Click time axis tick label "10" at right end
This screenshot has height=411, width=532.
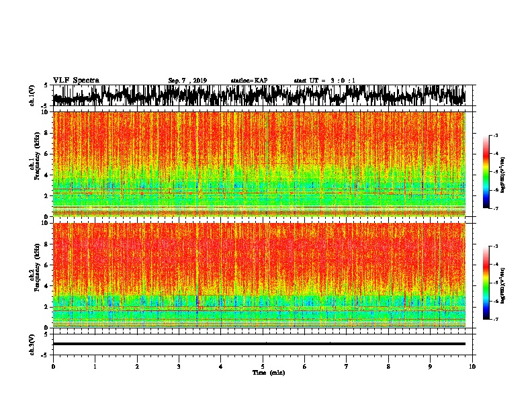(x=472, y=367)
